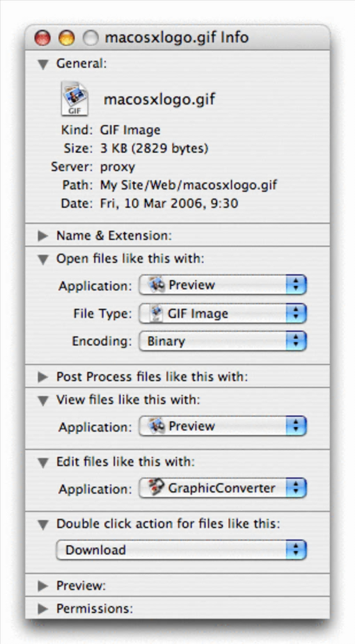
Task: Collapse the View files like this with section
Action: [x=43, y=401]
